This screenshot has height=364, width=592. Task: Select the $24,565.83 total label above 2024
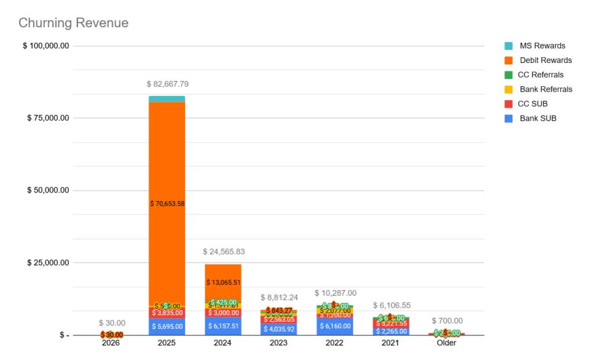[223, 252]
